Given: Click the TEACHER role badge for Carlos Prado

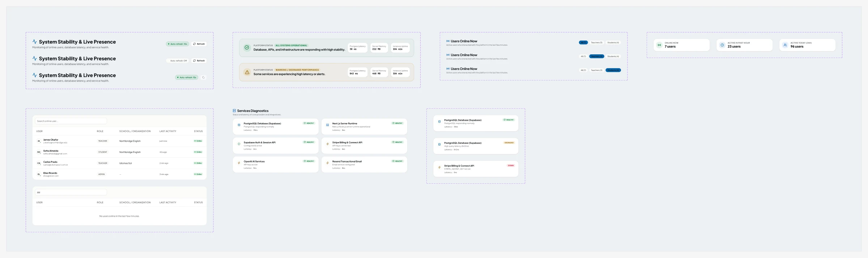Looking at the screenshot, I should [103, 163].
